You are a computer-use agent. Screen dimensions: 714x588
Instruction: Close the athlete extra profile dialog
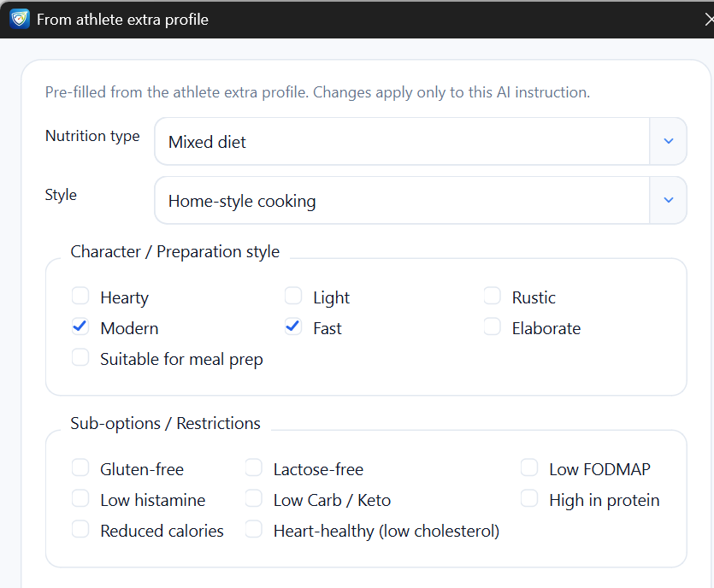706,19
